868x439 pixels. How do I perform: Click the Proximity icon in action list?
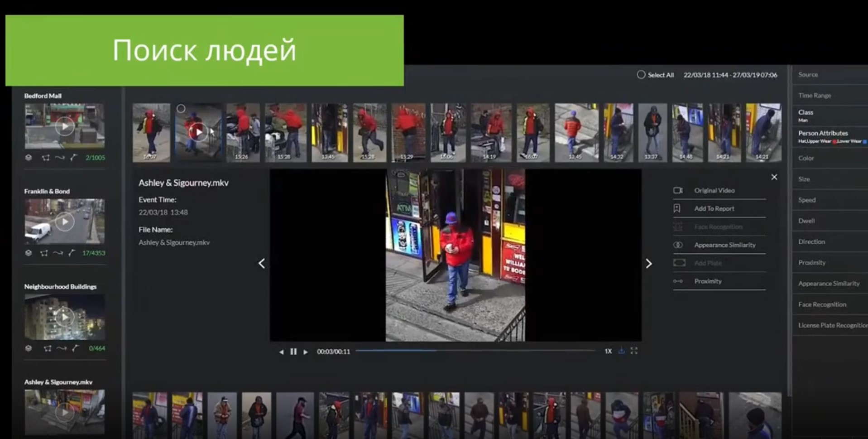click(x=678, y=281)
